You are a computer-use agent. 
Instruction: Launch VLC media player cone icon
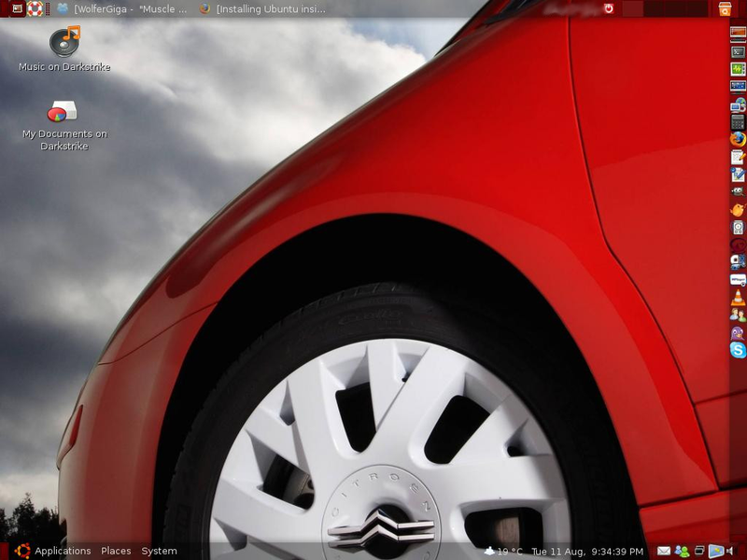(x=738, y=297)
